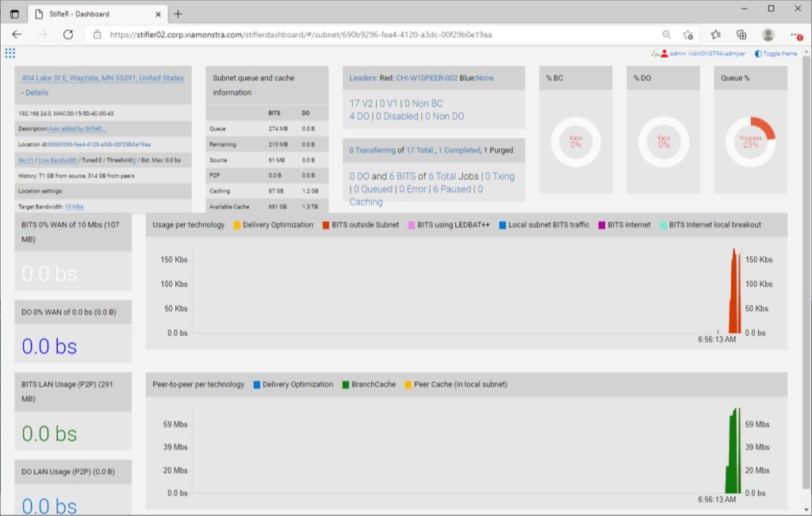Click Toggle theme switch
Image resolution: width=812 pixels, height=516 pixels.
point(776,54)
